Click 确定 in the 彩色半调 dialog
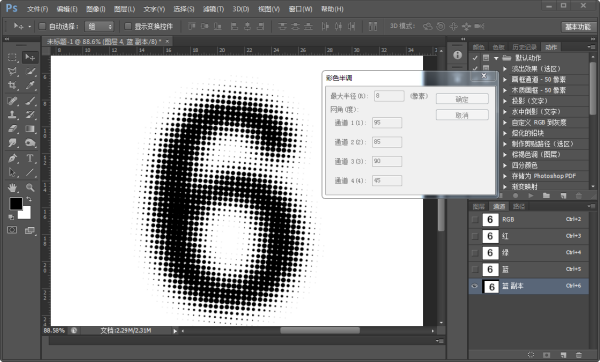Image resolution: width=600 pixels, height=362 pixels. tap(462, 99)
